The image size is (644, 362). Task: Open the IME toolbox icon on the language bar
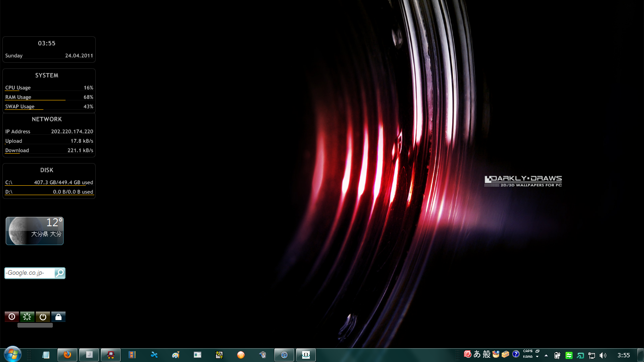[x=505, y=354]
